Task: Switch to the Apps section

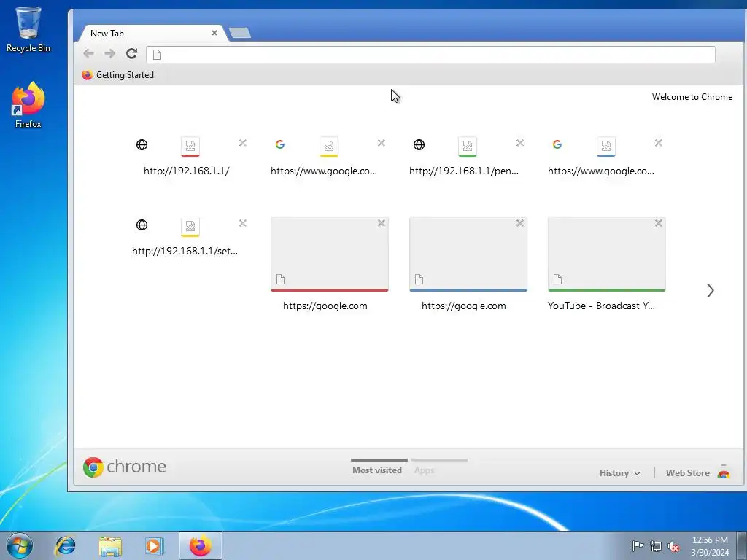Action: click(x=424, y=470)
